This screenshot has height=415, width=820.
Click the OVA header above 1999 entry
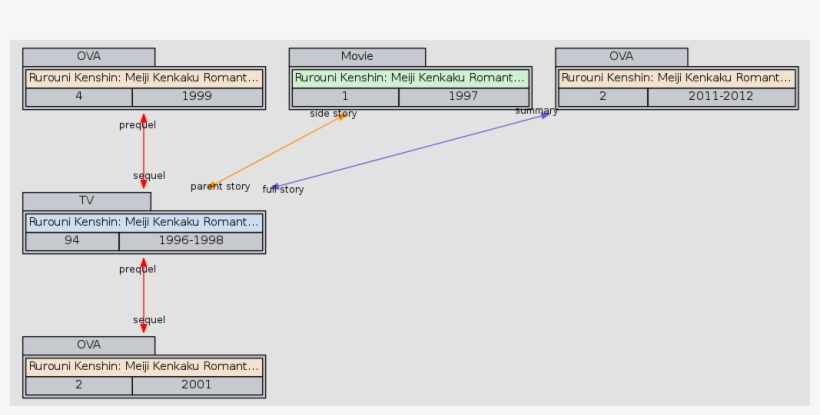click(x=89, y=56)
